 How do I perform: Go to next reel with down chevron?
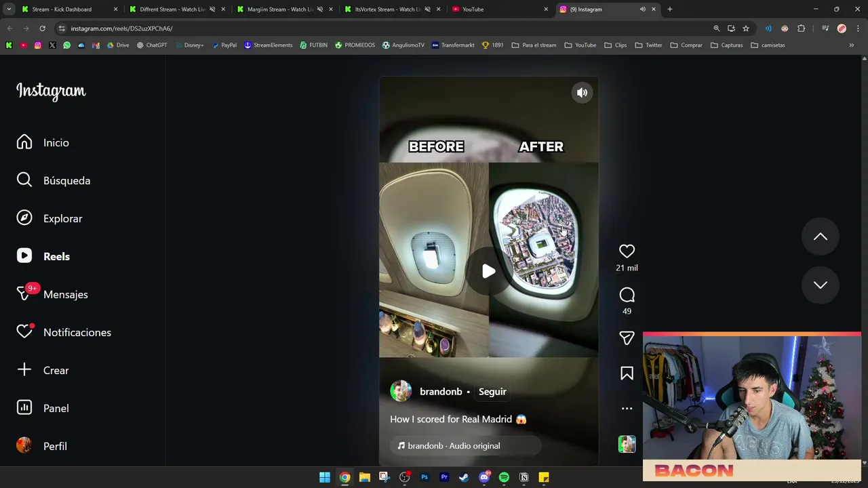[821, 285]
